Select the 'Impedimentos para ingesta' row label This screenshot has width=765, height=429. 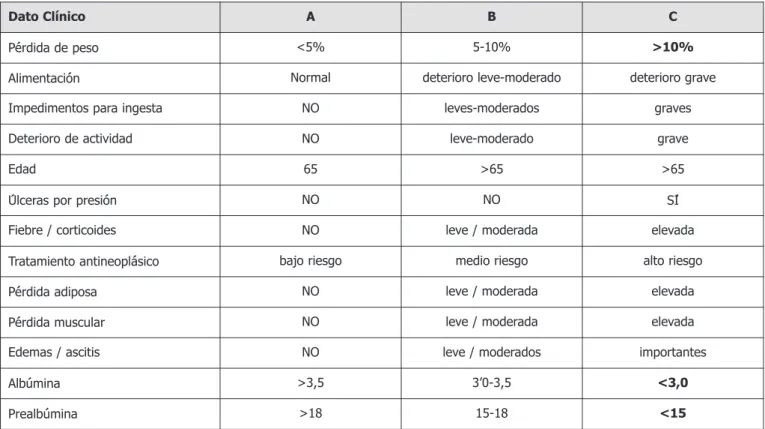[x=85, y=108]
